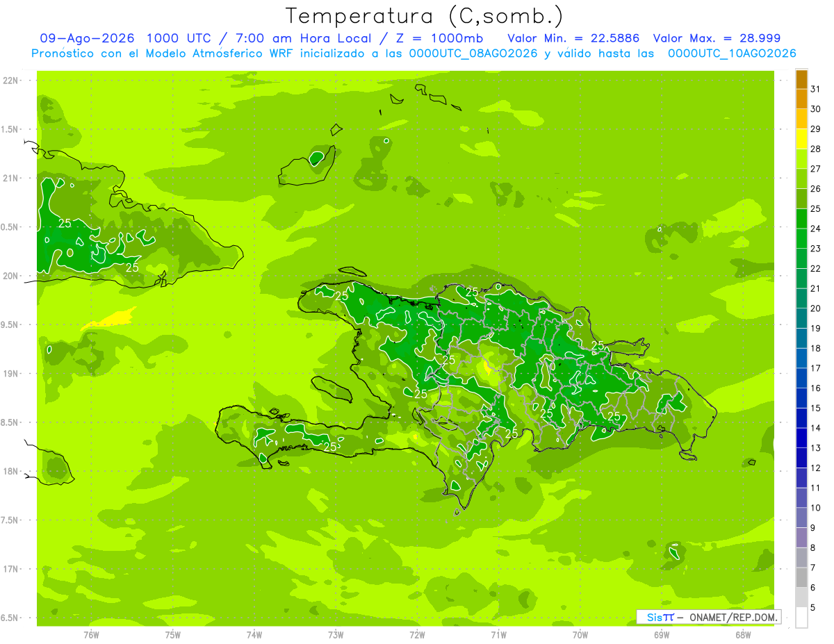Image resolution: width=834 pixels, height=644 pixels.
Task: Click the "19N" latitude label
Action: [11, 374]
